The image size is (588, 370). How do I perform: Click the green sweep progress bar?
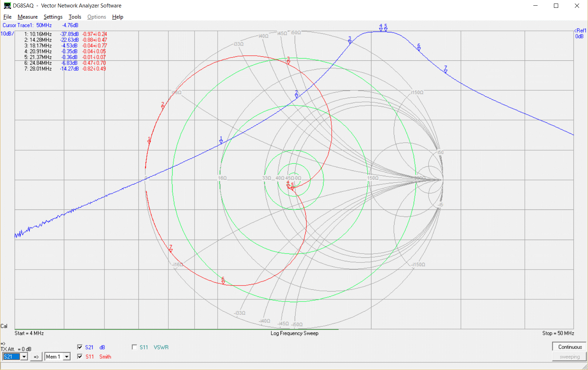pos(176,330)
